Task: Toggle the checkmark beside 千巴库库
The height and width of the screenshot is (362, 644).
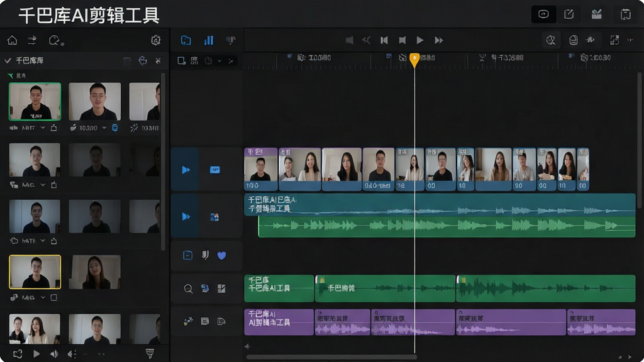Action: [8, 61]
